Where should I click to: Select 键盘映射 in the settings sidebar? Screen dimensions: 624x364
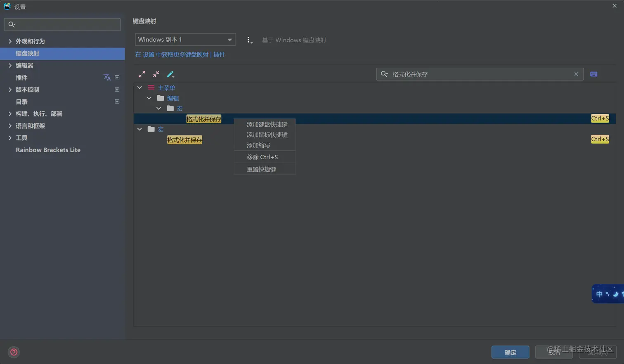62,54
